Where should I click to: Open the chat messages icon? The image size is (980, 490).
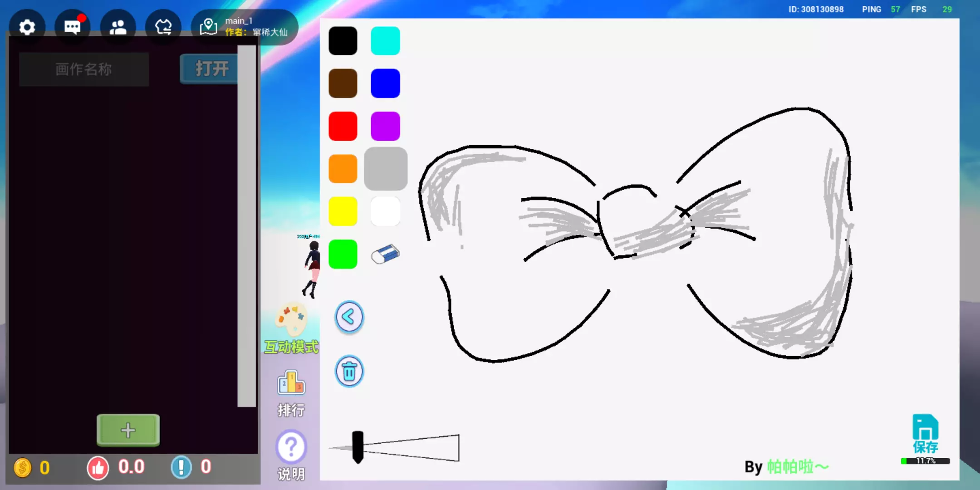pos(73,27)
